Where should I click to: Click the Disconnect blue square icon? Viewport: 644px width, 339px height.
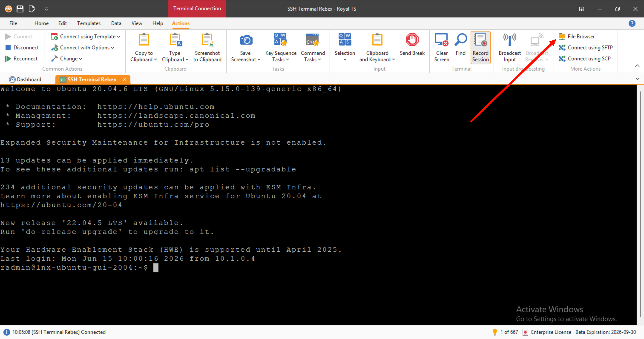point(8,47)
